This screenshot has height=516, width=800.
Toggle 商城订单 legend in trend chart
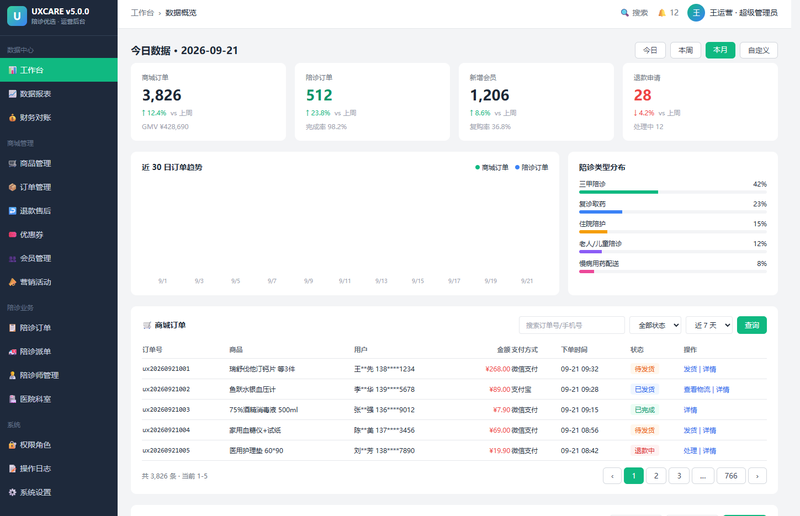coord(492,167)
